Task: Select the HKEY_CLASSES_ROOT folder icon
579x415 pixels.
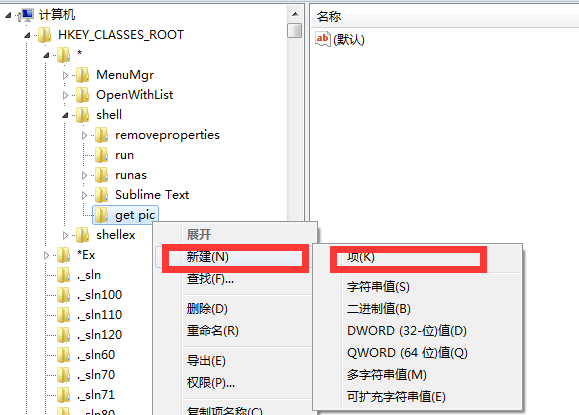Action: tap(45, 35)
